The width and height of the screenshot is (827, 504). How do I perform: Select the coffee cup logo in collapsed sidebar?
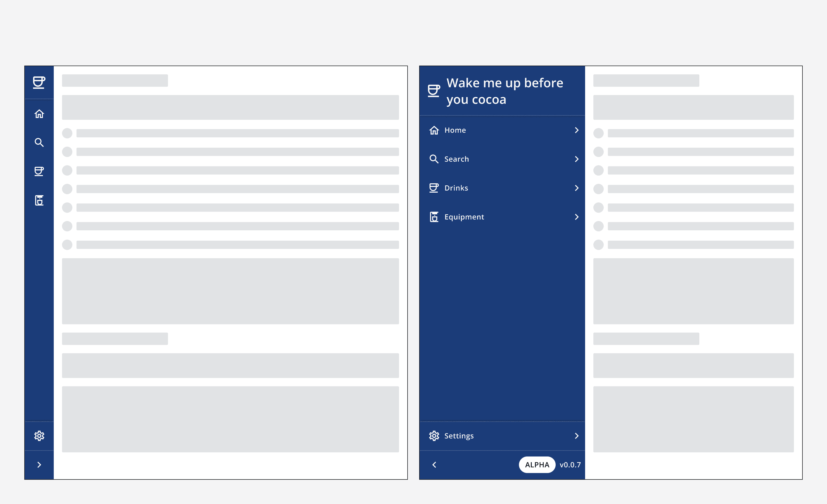point(39,82)
